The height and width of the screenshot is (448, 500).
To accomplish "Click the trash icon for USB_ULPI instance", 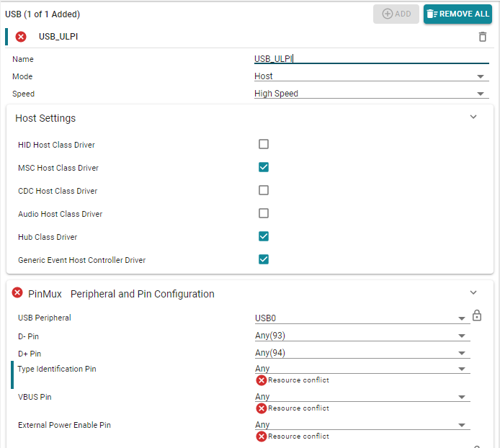I will [483, 37].
